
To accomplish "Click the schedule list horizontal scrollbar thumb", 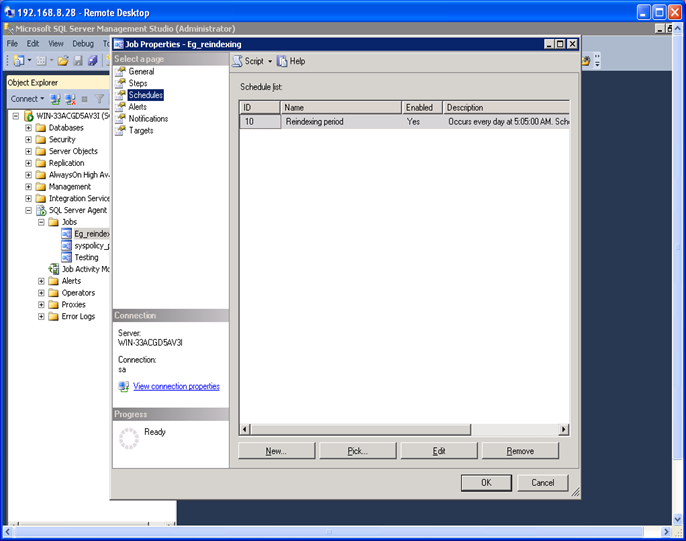I will click(360, 429).
